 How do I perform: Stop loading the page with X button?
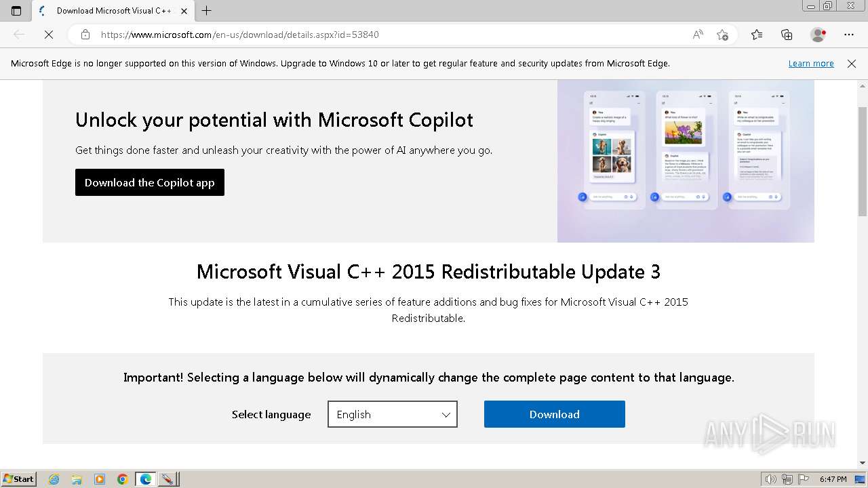[x=49, y=35]
